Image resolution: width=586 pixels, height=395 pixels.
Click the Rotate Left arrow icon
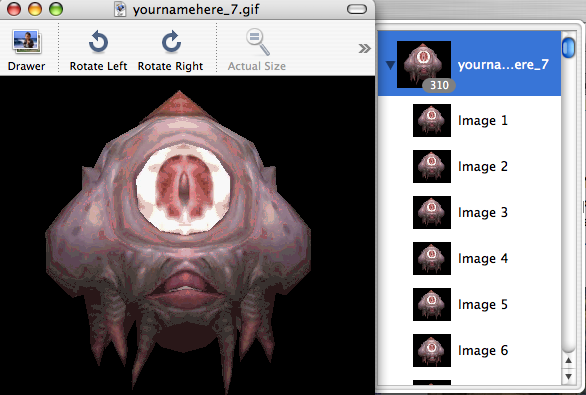[98, 41]
